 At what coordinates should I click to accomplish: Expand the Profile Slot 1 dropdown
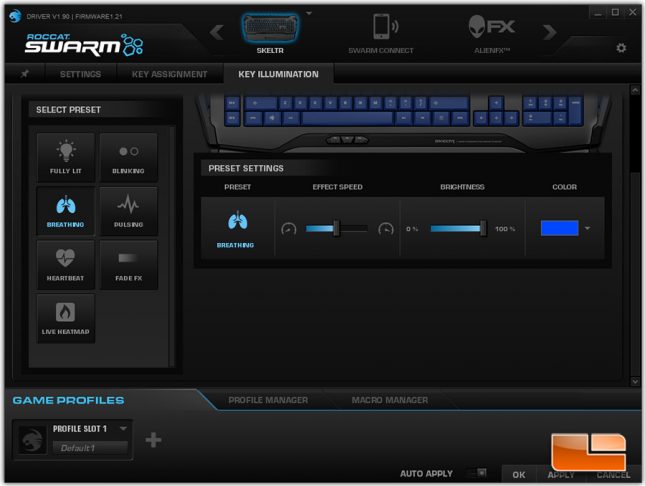[x=123, y=428]
